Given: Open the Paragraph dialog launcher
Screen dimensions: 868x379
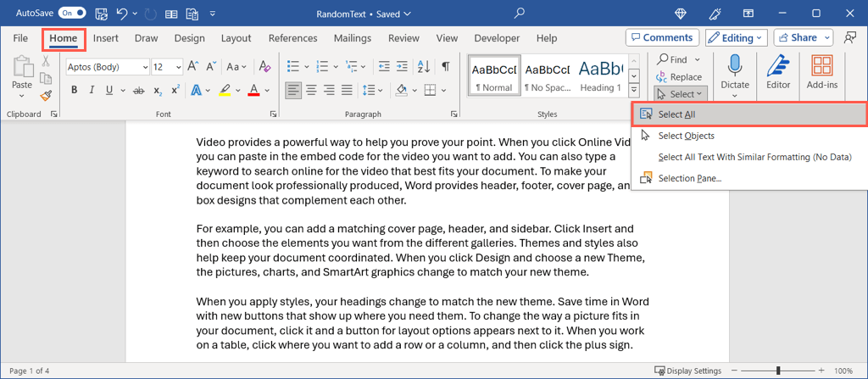Looking at the screenshot, I should (454, 114).
